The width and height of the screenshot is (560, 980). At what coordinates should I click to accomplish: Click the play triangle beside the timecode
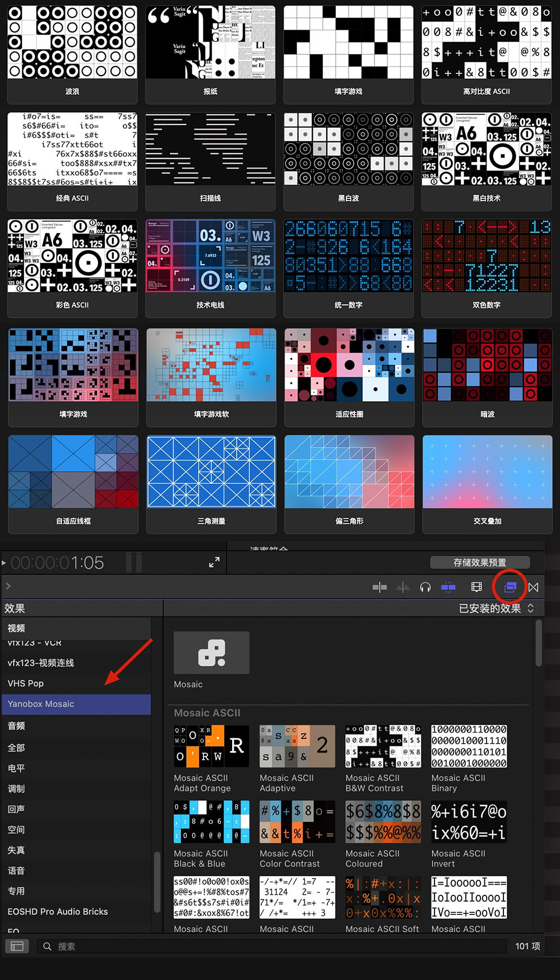pyautogui.click(x=4, y=563)
